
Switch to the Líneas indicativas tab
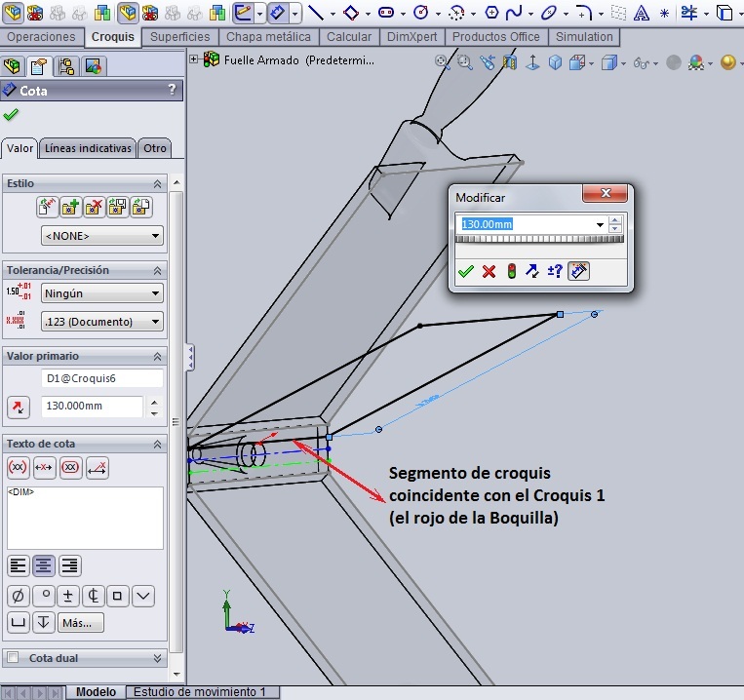(88, 148)
